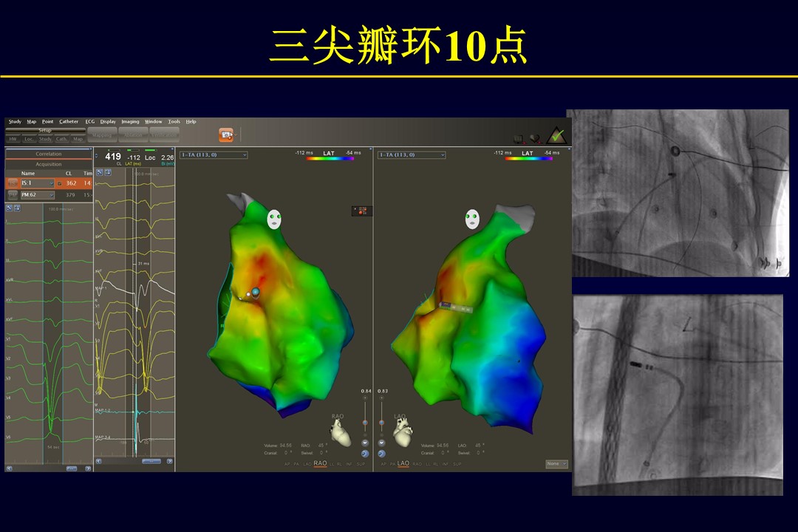
Task: Click the Loc. setup button
Action: pyautogui.click(x=29, y=139)
